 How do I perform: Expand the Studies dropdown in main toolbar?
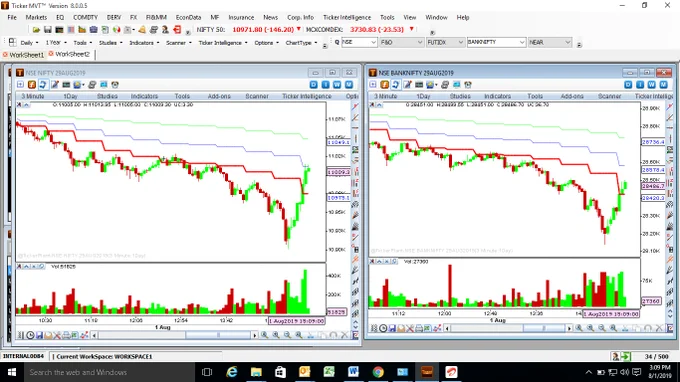pos(111,42)
